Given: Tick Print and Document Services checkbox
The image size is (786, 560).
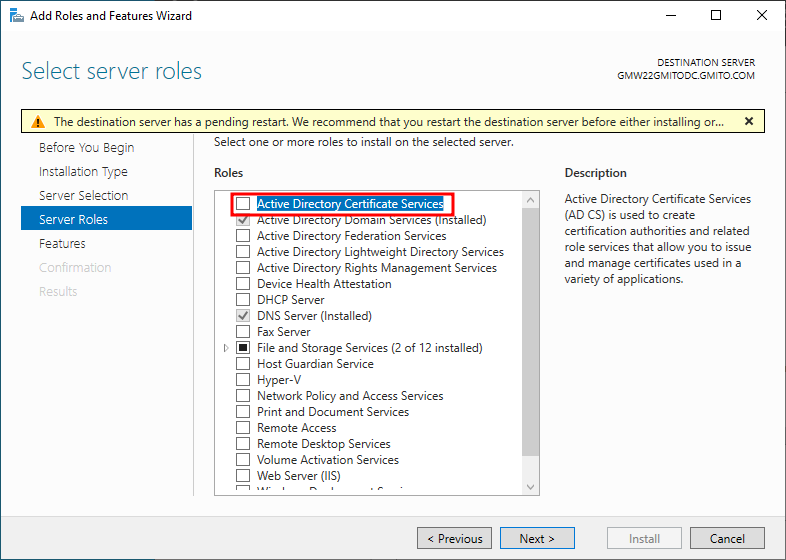Looking at the screenshot, I should click(x=243, y=412).
